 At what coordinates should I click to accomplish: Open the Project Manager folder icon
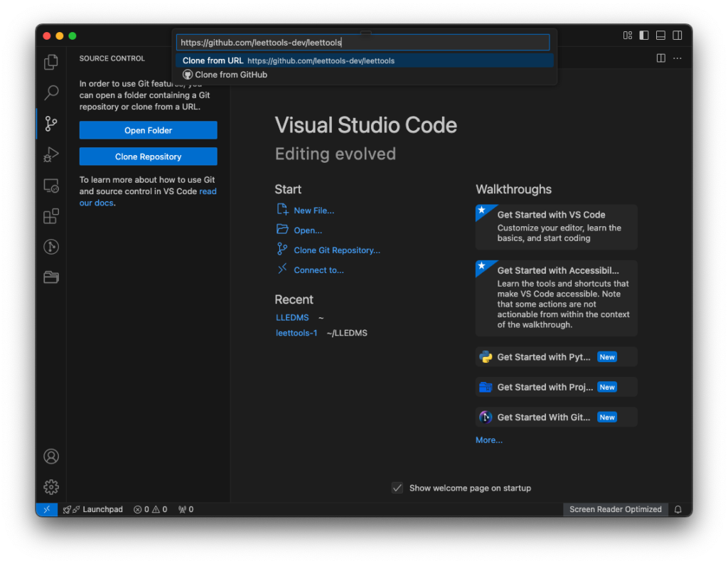(51, 277)
